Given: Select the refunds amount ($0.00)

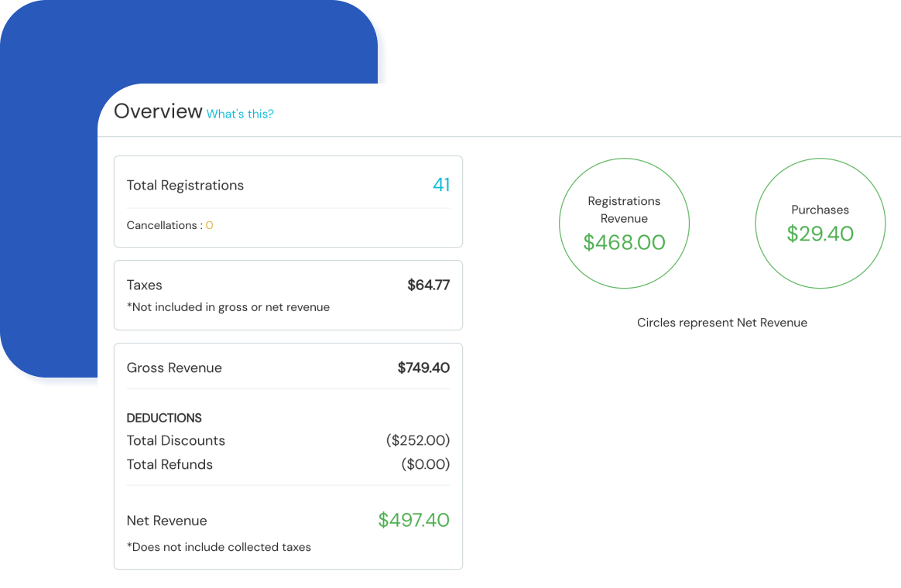Looking at the screenshot, I should tap(425, 464).
